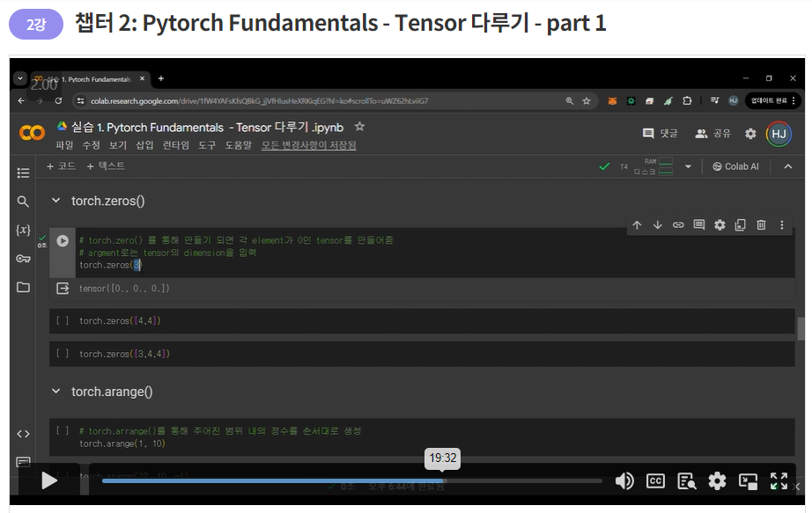Add a text cell with + 텍스트
This screenshot has width=812, height=513.
(x=106, y=166)
